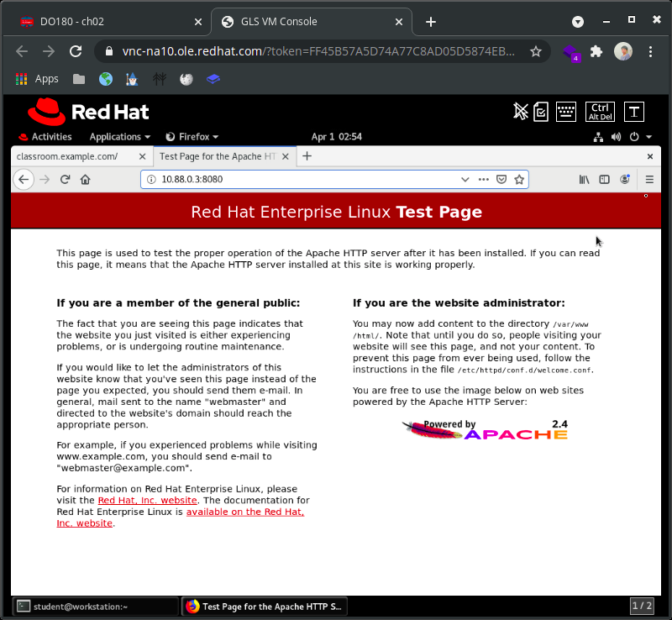
Task: Open a new Firefox tab
Action: 307,156
